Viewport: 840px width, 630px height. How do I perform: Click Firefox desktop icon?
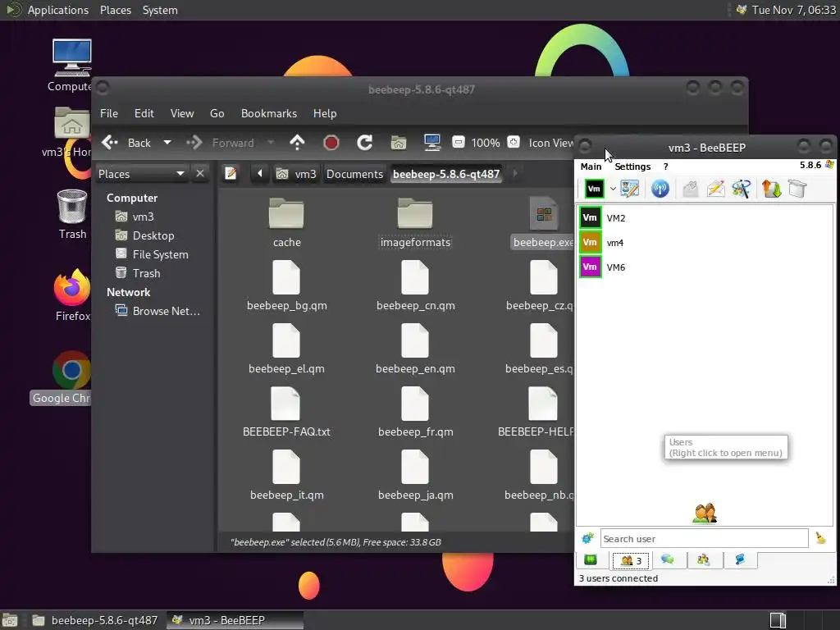(72, 295)
